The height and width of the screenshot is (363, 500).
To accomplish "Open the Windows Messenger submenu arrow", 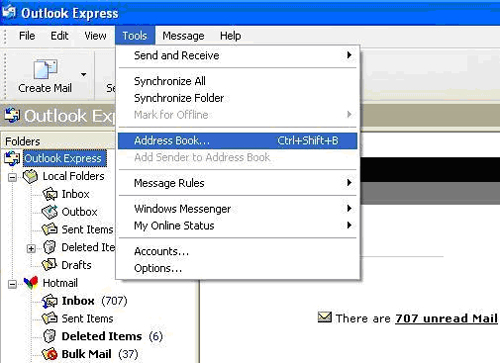I will 349,208.
